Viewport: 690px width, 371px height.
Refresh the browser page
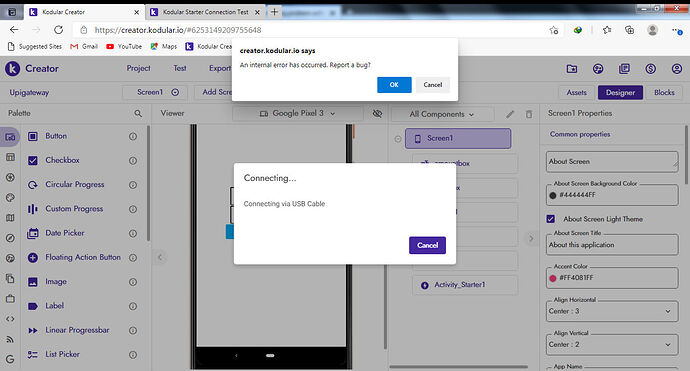(58, 30)
